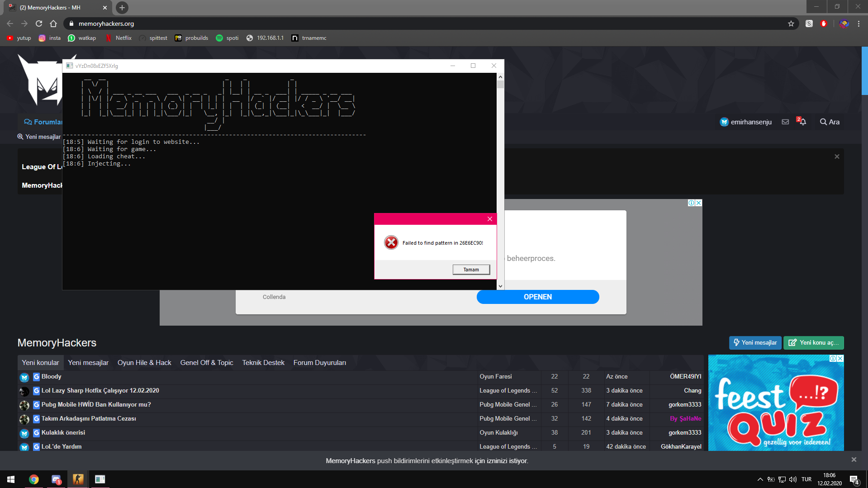Open the Lol Lazy Sharp Hotfix thread
This screenshot has width=868, height=488.
click(100, 390)
